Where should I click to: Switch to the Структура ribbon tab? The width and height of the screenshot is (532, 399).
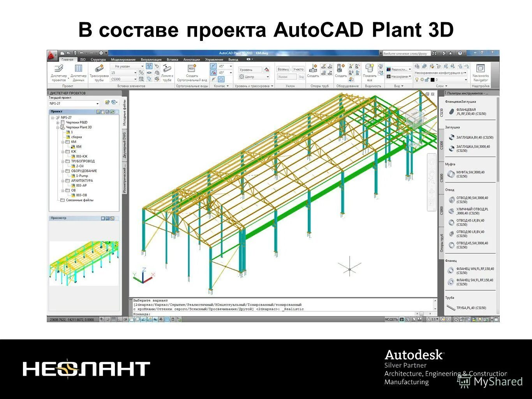[x=98, y=60]
